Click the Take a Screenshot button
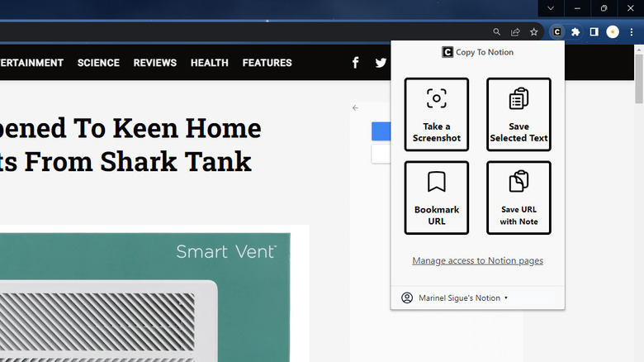Screen dimensions: 644x362 tap(437, 114)
